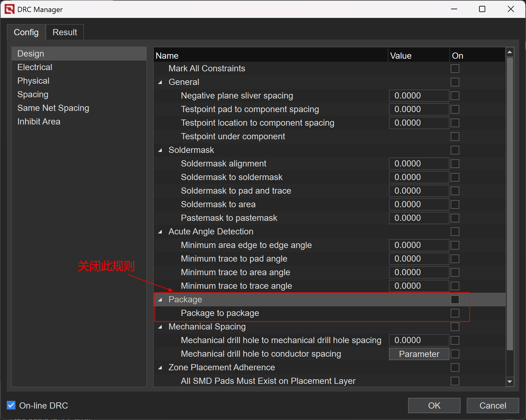Enable Testpoint under component checkbox
This screenshot has width=526, height=420.
[x=455, y=136]
